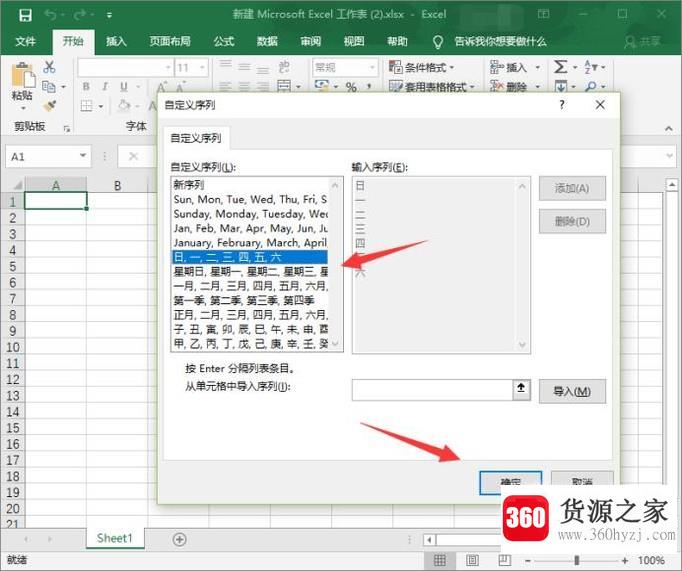Open the Name Box dropdown

click(x=82, y=156)
